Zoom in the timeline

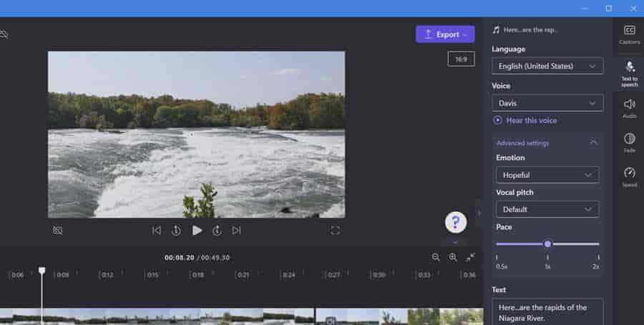pyautogui.click(x=453, y=257)
